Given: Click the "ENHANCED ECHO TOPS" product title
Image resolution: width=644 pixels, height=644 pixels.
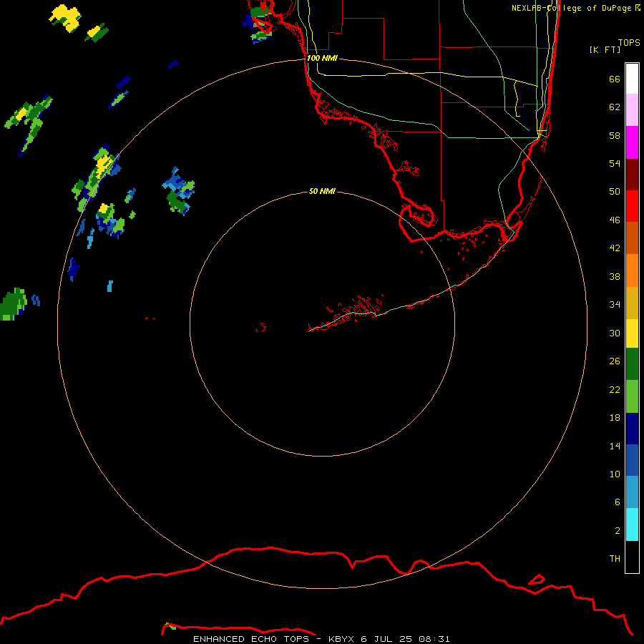Looking at the screenshot, I should pos(251,639).
